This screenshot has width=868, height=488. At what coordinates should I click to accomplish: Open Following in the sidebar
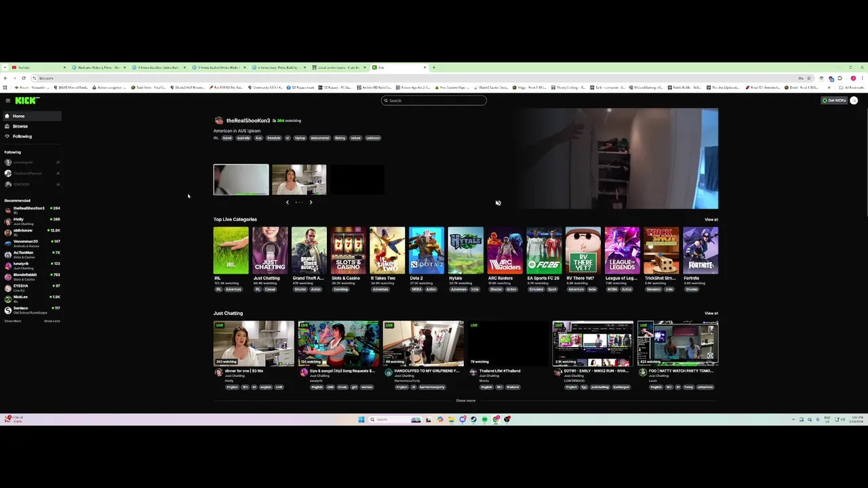pos(31,136)
